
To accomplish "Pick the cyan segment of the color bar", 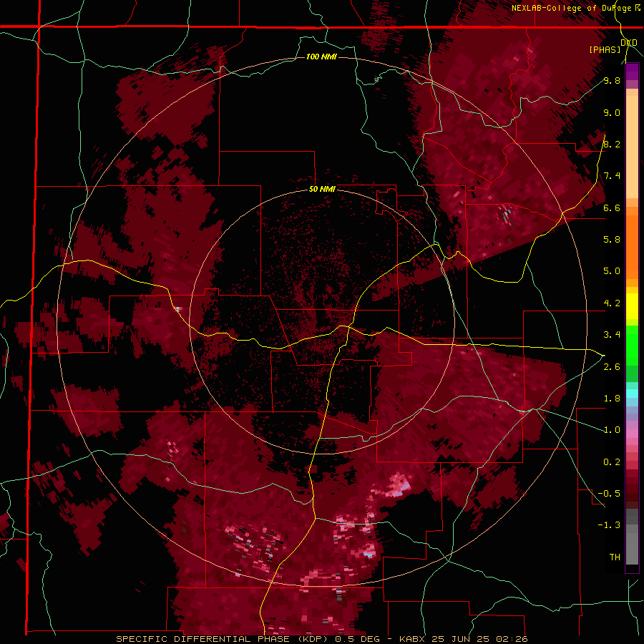I will pyautogui.click(x=632, y=394).
